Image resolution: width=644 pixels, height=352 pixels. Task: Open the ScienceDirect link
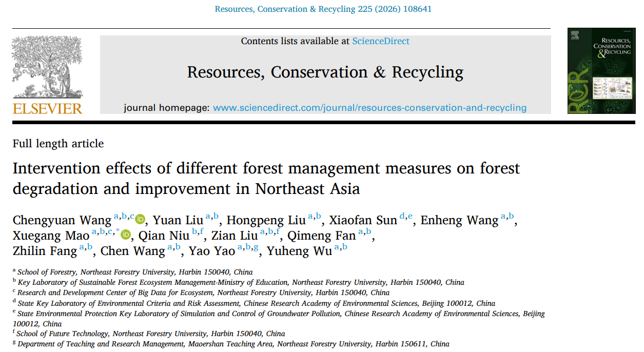point(381,41)
